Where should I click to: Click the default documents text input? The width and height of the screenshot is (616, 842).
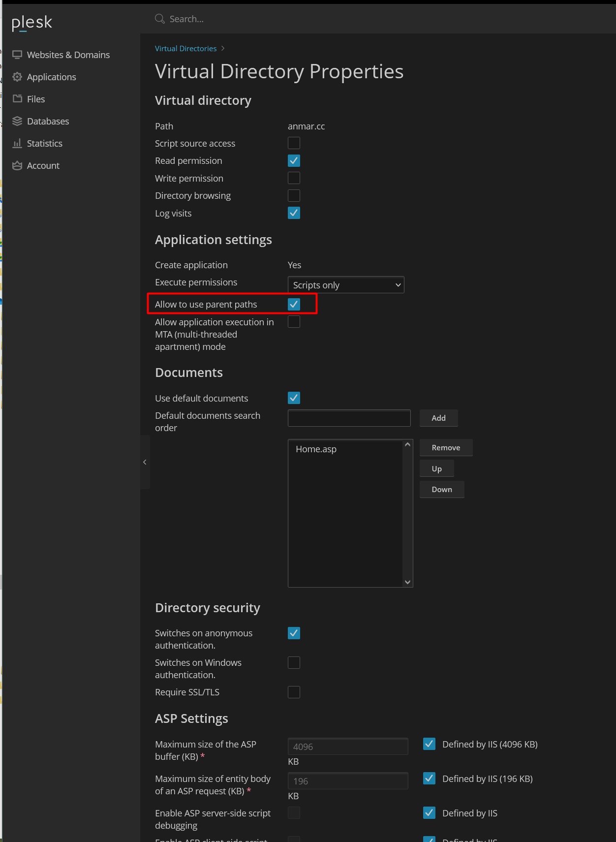[349, 418]
